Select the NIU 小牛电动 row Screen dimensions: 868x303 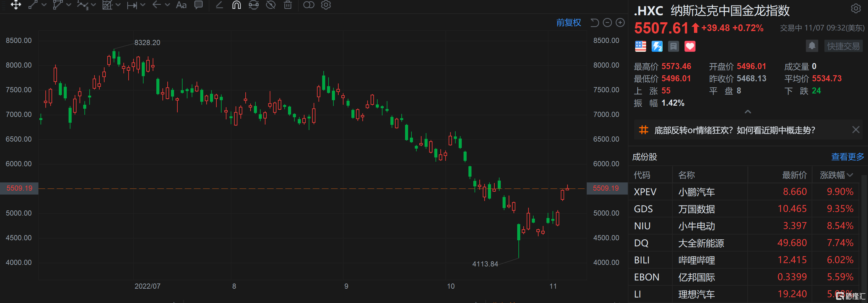point(744,226)
